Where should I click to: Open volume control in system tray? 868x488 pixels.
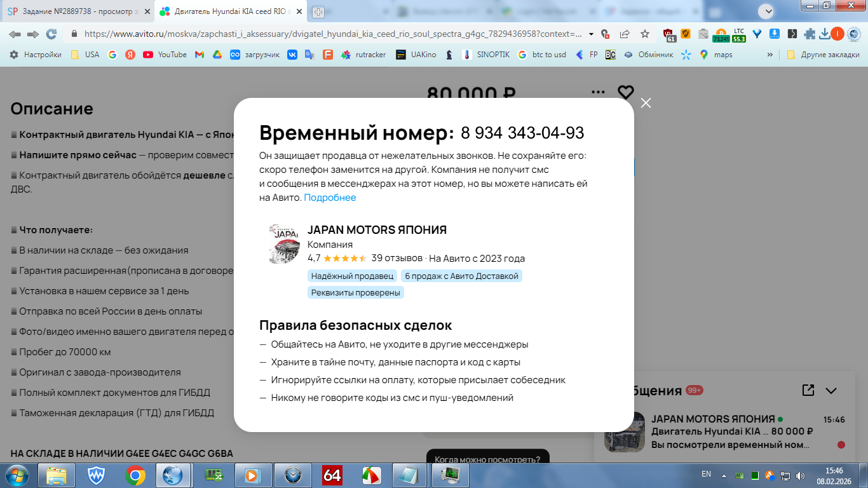point(799,475)
